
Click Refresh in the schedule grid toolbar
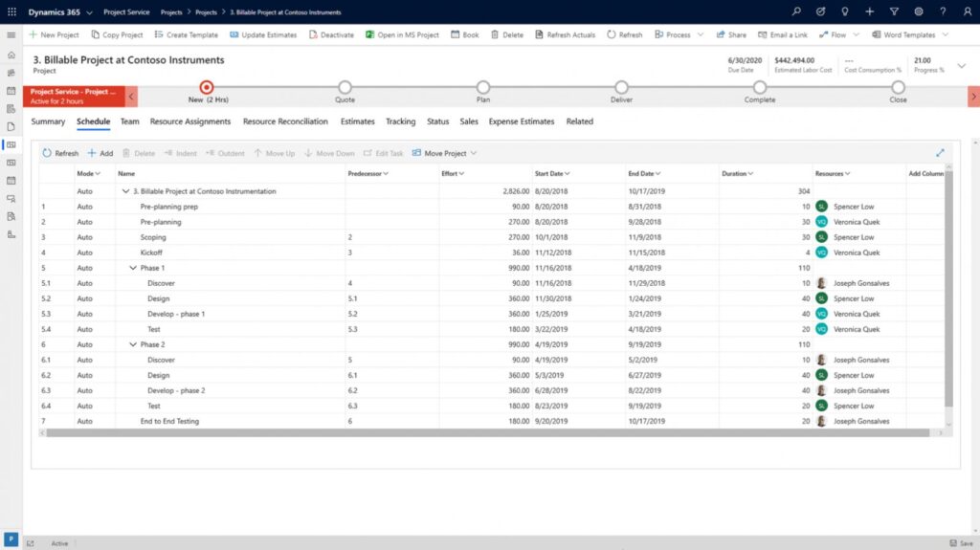[x=60, y=153]
